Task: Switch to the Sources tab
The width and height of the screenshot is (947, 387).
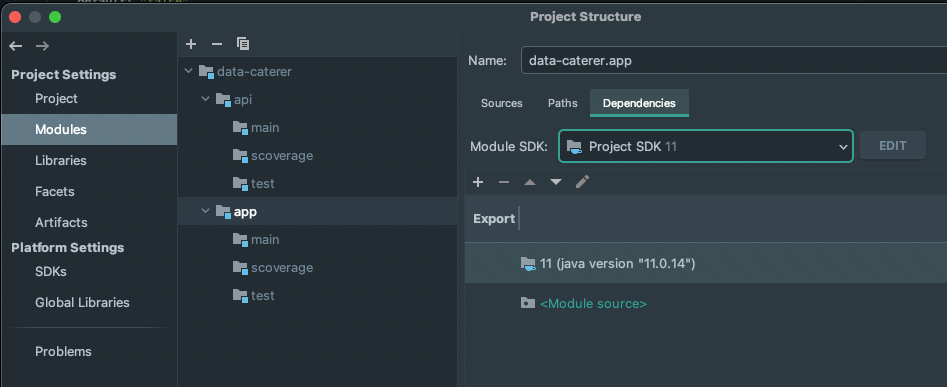Action: click(x=501, y=103)
